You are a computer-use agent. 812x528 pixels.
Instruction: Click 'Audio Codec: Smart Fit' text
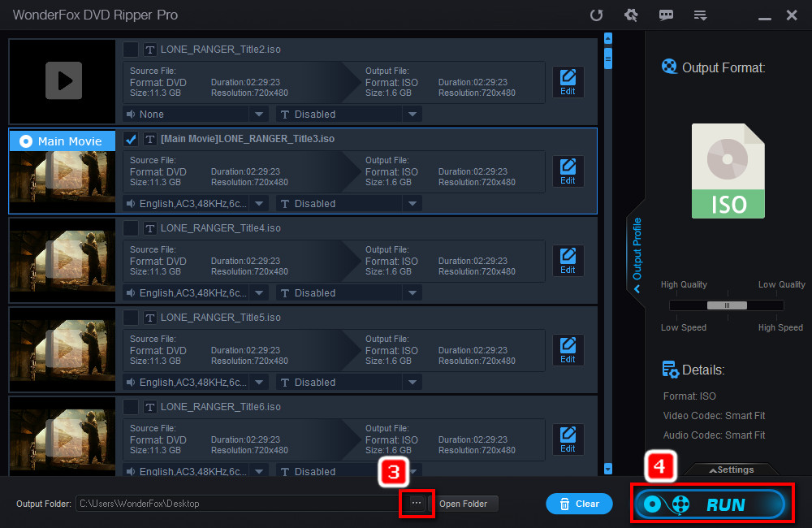pyautogui.click(x=714, y=435)
